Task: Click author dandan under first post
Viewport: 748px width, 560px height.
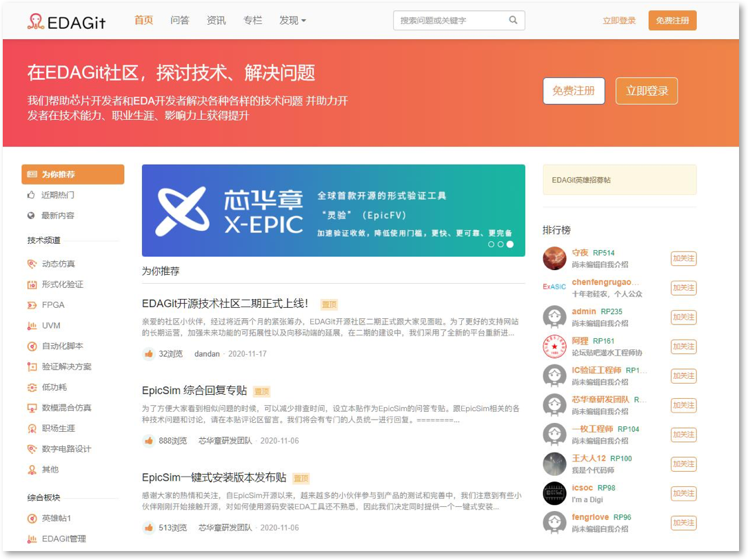Action: 207,353
